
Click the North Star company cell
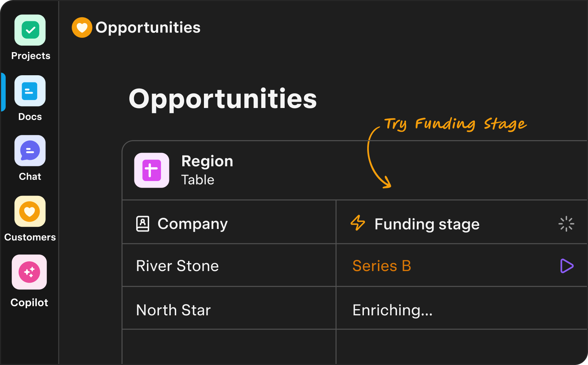point(173,310)
